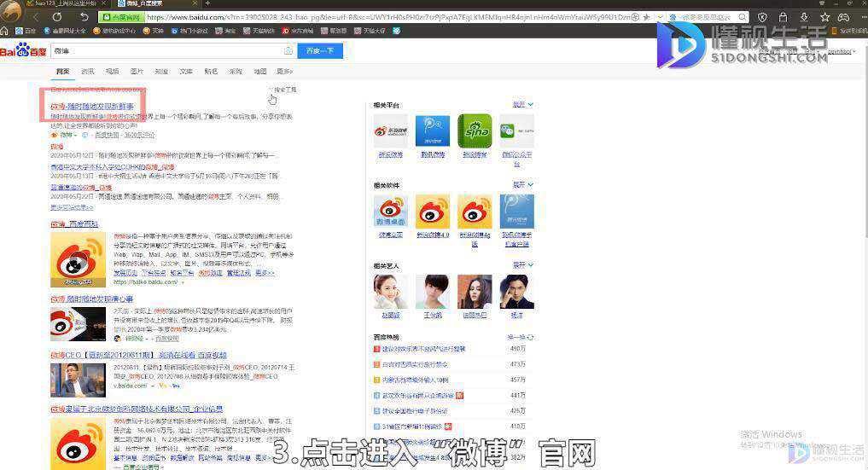This screenshot has width=868, height=470.
Task: Click the bookmark star in address bar
Action: click(646, 17)
